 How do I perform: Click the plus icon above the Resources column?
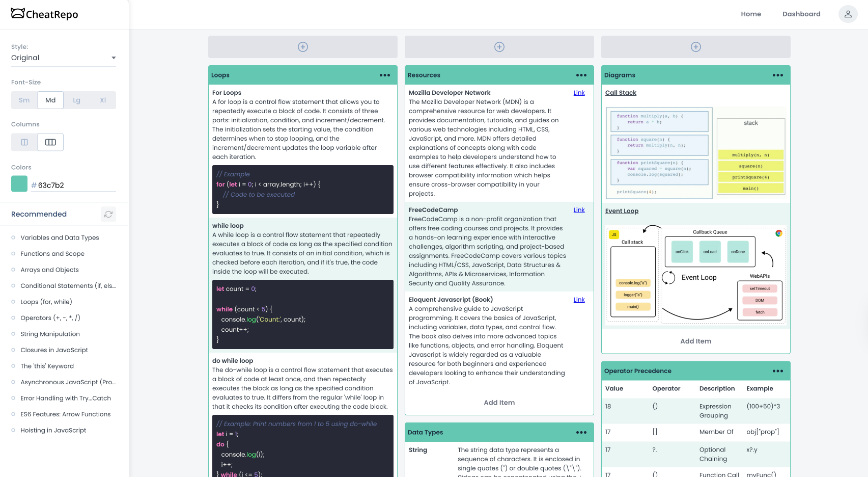(x=499, y=46)
